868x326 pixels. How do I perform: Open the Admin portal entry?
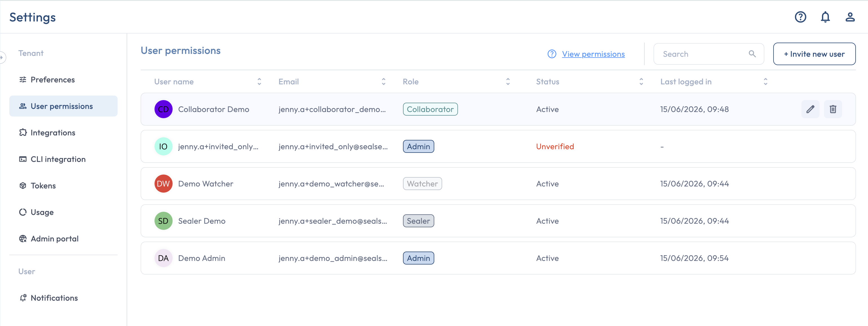tap(63, 239)
